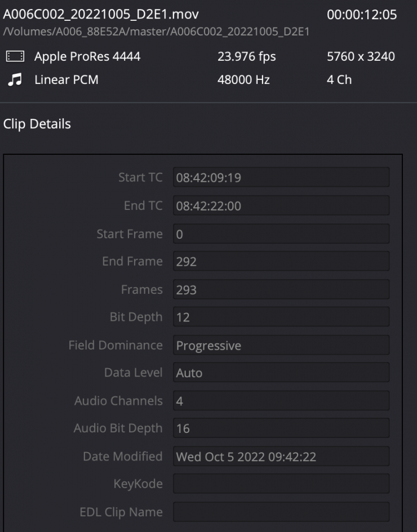Screen dimensions: 417x532
Task: Click the Clip Details section header
Action: 37,124
